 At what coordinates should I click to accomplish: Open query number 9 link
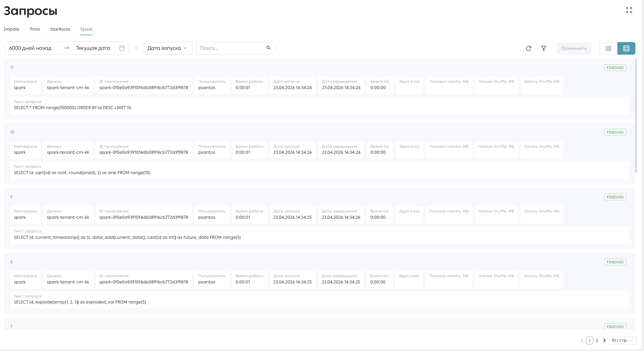[11, 197]
